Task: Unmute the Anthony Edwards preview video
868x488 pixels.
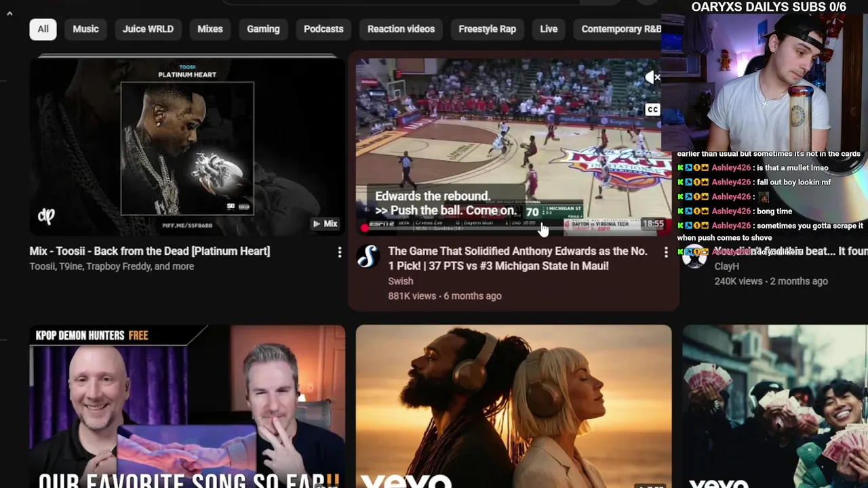Action: coord(652,77)
